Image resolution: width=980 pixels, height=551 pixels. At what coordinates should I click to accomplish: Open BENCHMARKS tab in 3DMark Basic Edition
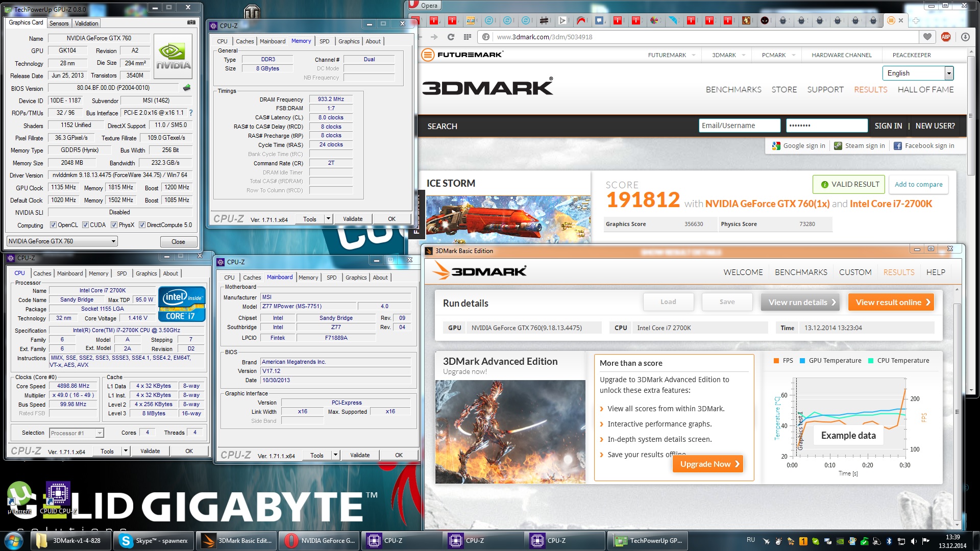click(801, 272)
